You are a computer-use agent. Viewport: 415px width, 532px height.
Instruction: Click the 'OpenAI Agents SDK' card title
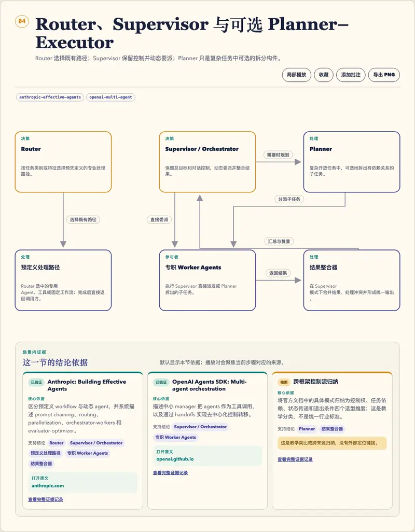(x=210, y=385)
